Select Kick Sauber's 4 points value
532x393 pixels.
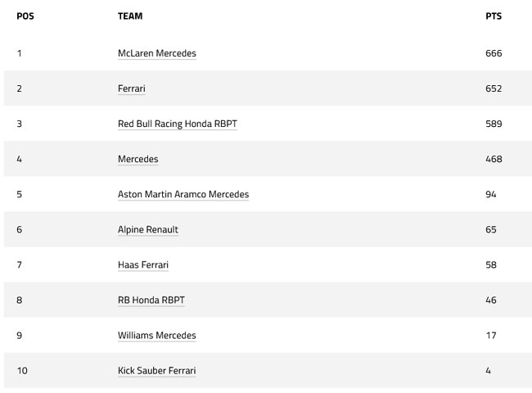tap(489, 371)
